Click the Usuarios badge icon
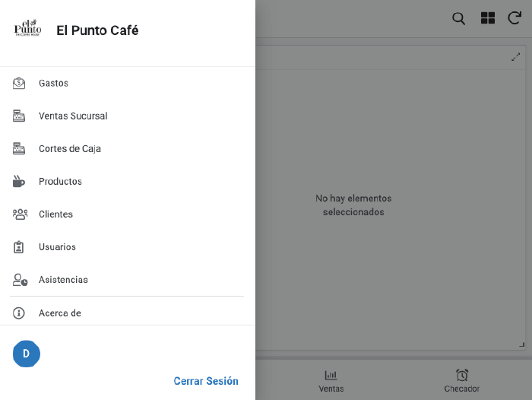 19,246
